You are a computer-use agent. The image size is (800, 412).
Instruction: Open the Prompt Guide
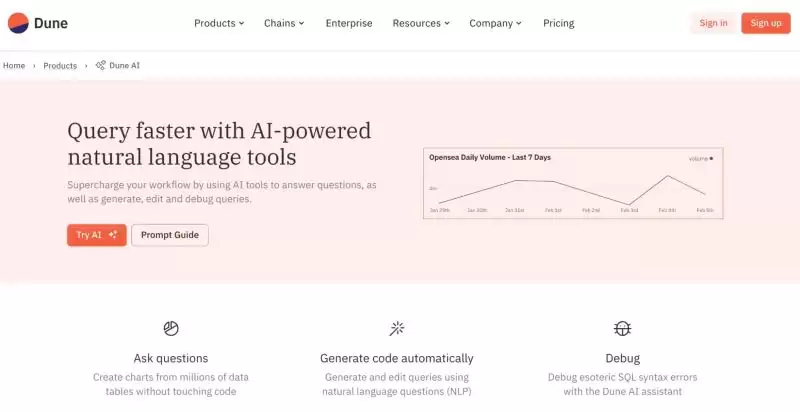(x=170, y=235)
